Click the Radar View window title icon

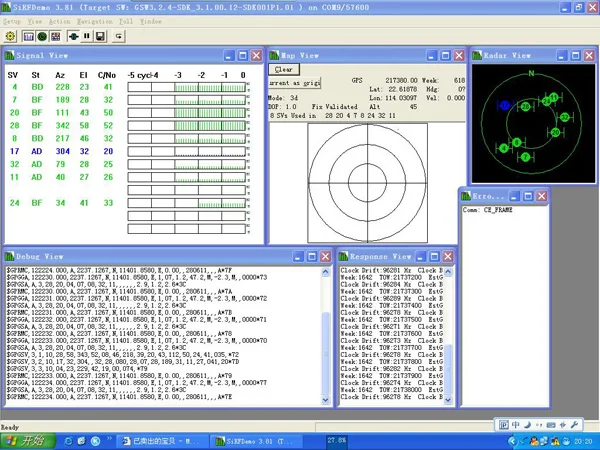tap(477, 55)
